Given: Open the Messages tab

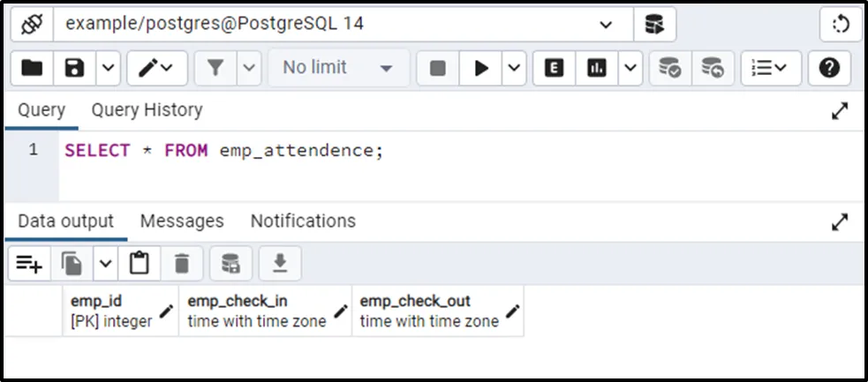Looking at the screenshot, I should 182,221.
